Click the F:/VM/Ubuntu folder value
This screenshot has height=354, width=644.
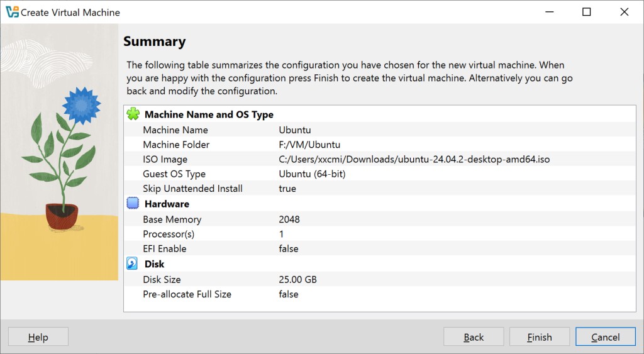[x=309, y=145]
